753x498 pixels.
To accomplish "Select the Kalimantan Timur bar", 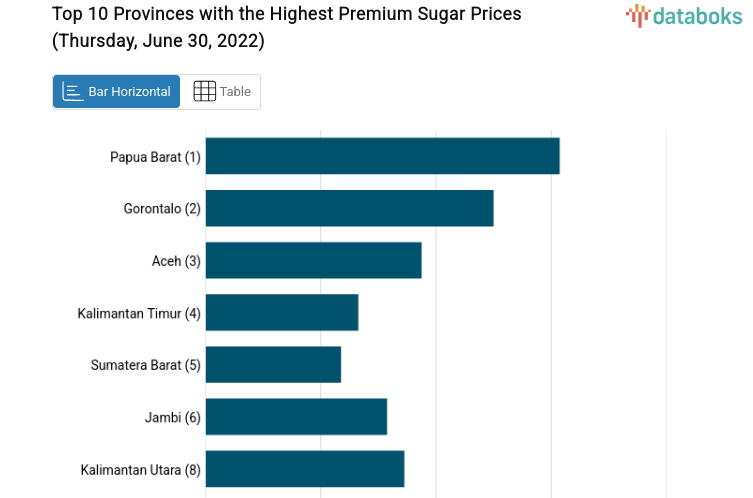I will point(282,313).
